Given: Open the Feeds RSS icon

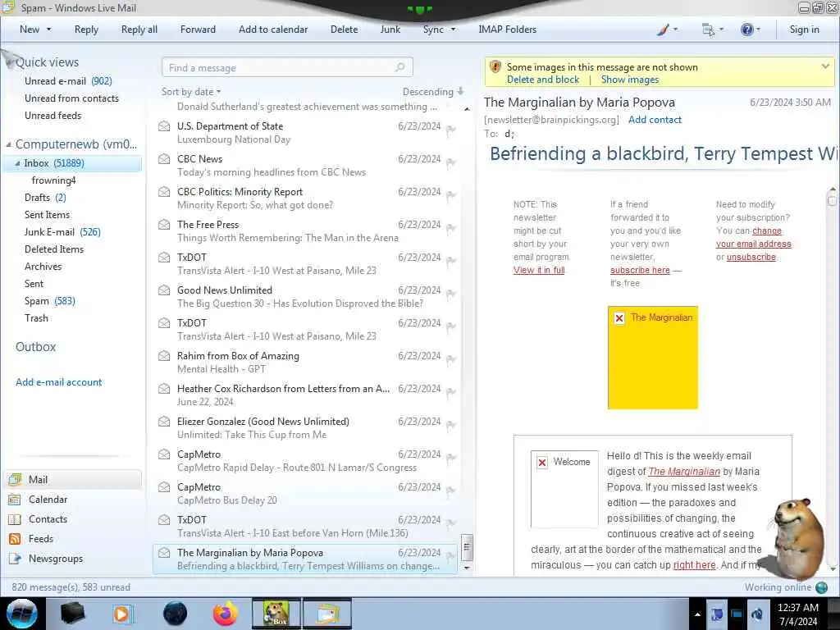Looking at the screenshot, I should click(x=15, y=539).
